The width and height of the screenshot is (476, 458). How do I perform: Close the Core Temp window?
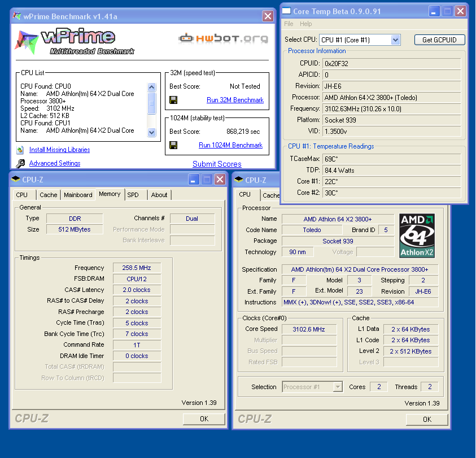[x=460, y=11]
